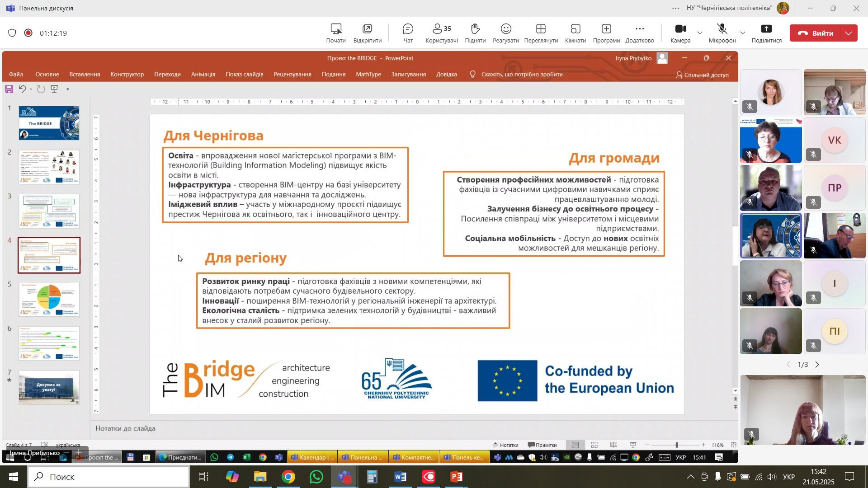
Task: Go to next participants page arrow
Action: 817,365
